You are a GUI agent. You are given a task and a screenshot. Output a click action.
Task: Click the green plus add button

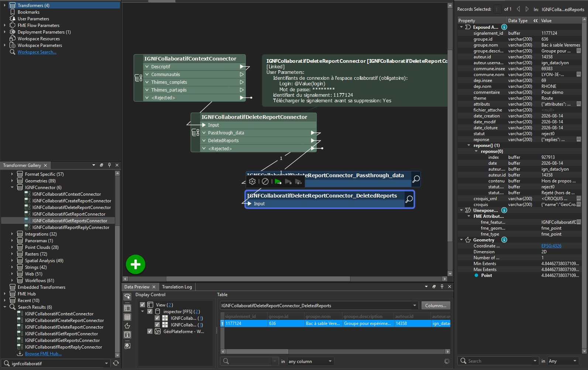[135, 264]
